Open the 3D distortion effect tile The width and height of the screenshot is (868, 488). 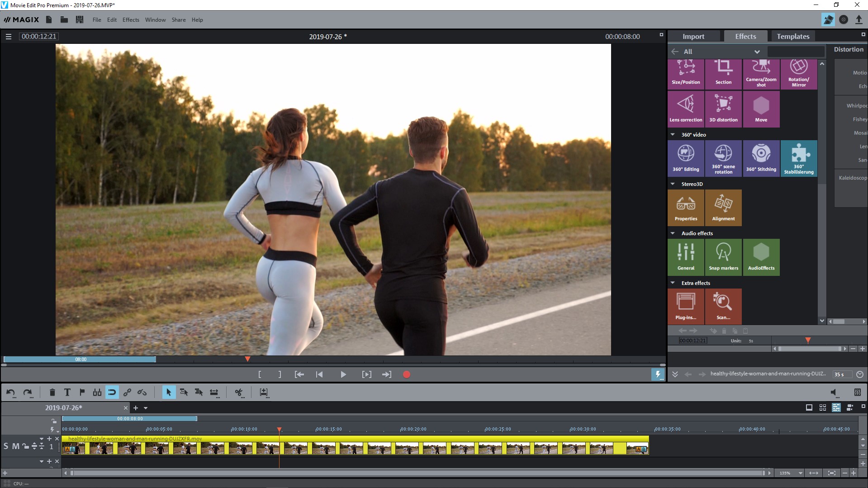[x=723, y=109]
